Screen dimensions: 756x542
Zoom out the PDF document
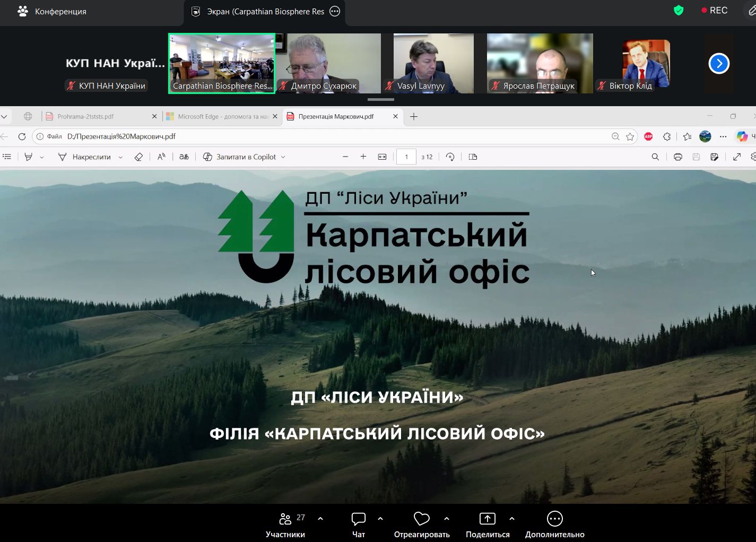tap(345, 157)
